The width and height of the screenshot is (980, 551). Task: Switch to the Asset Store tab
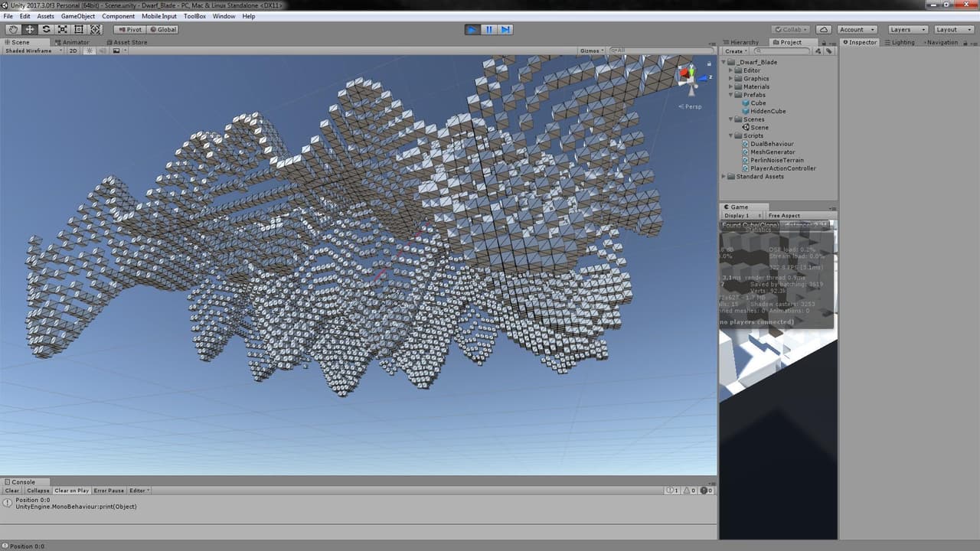126,42
